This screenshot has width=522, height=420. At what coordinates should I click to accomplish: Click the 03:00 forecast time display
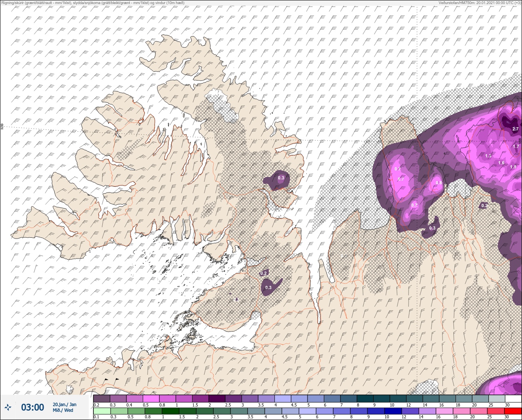coord(32,407)
